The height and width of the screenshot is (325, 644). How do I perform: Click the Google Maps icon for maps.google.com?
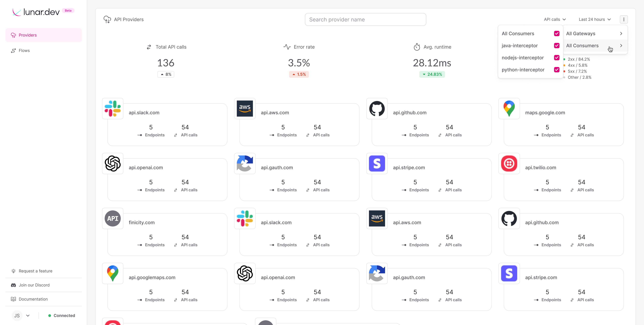[509, 108]
